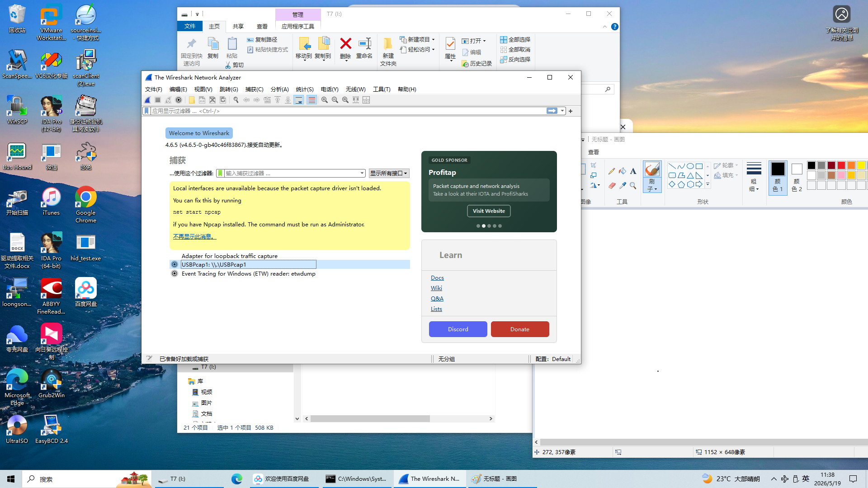Screen dimensions: 868x488
Task: Click the Donate button
Action: (520, 329)
